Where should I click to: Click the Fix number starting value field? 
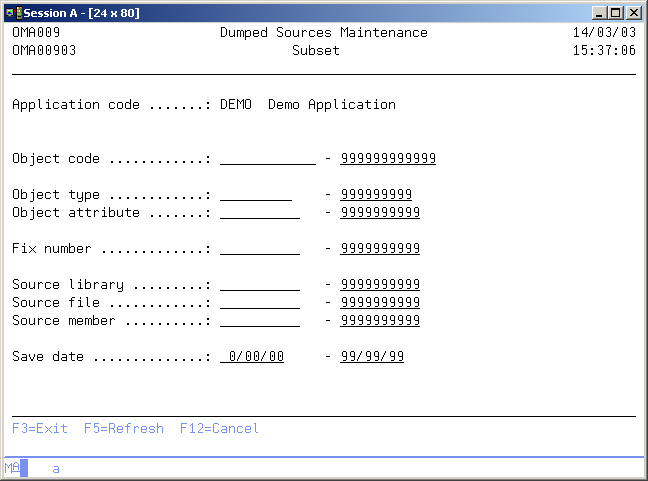click(x=259, y=248)
